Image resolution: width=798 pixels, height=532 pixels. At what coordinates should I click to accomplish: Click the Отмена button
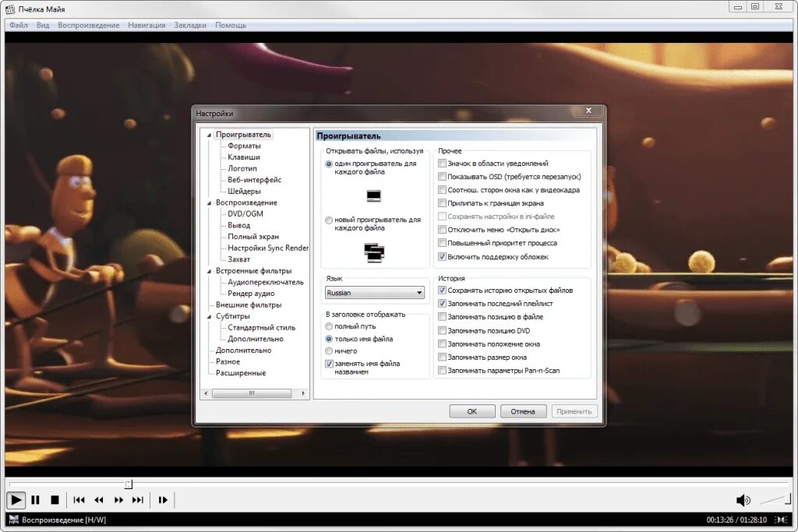[523, 411]
